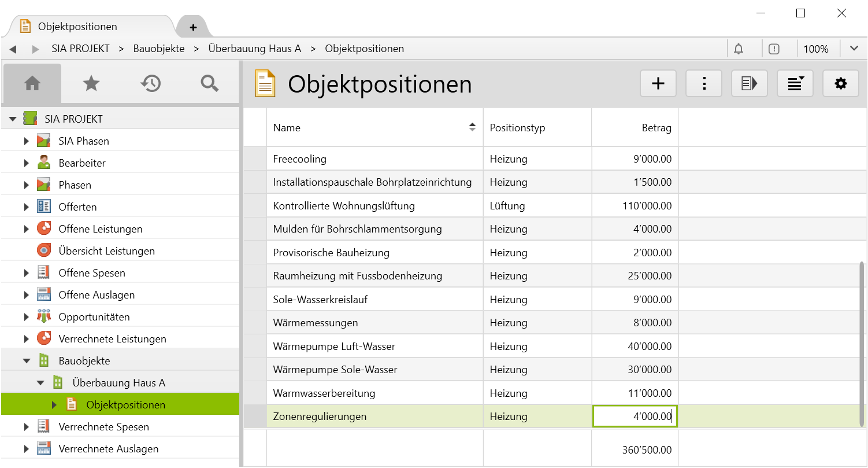Screen dimensions: 868x468
Task: Open the Home navigation tab
Action: [x=32, y=84]
